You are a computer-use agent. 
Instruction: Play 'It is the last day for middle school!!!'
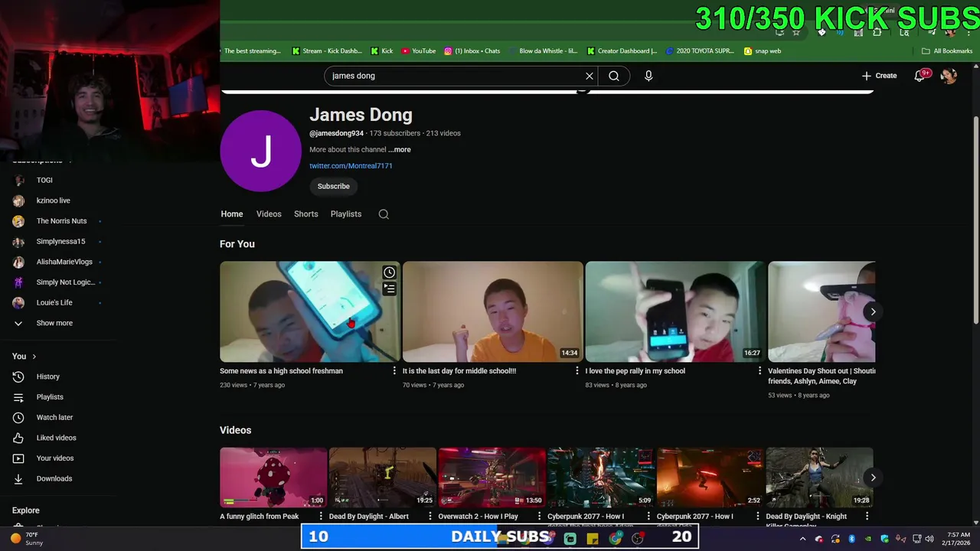point(493,311)
